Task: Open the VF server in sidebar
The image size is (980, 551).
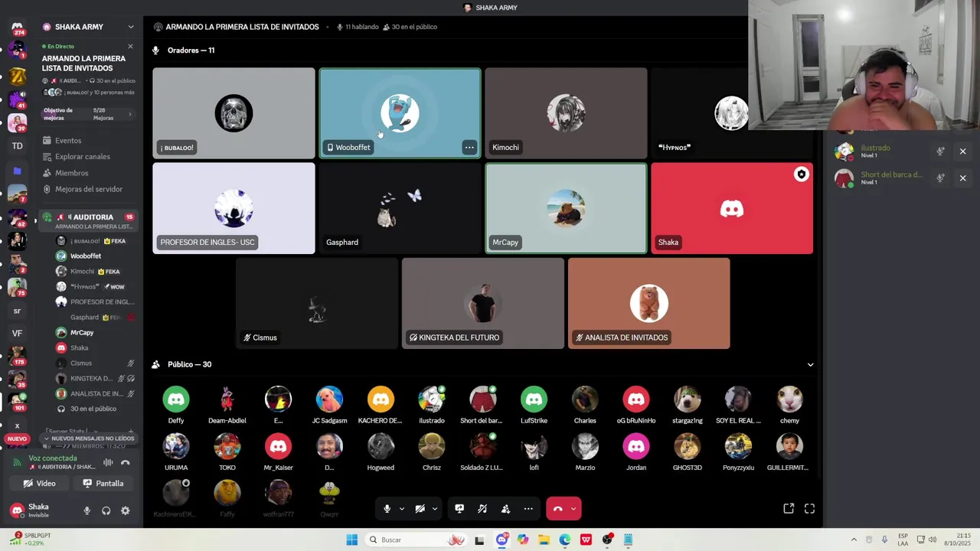Action: pyautogui.click(x=17, y=333)
